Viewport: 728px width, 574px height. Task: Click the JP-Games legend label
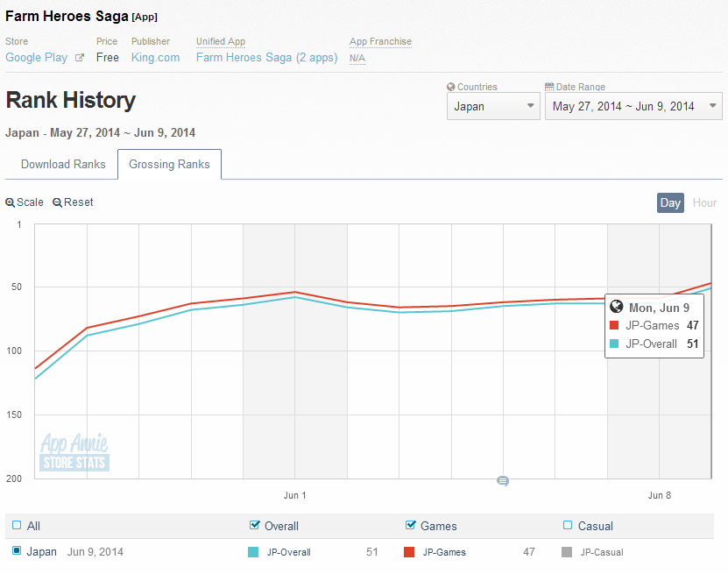(x=444, y=552)
